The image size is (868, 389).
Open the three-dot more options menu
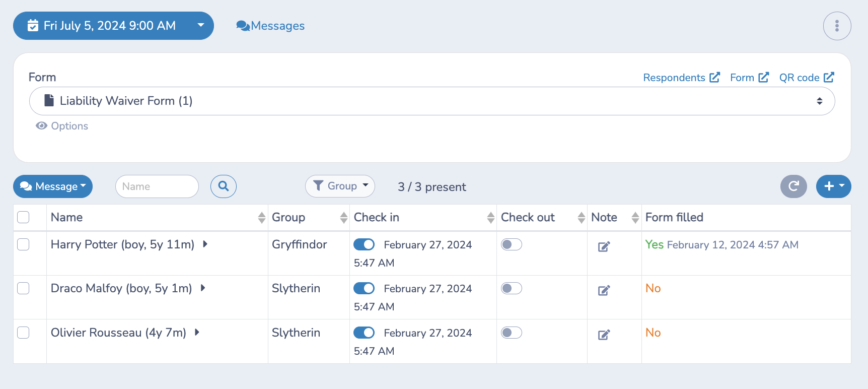(x=837, y=26)
